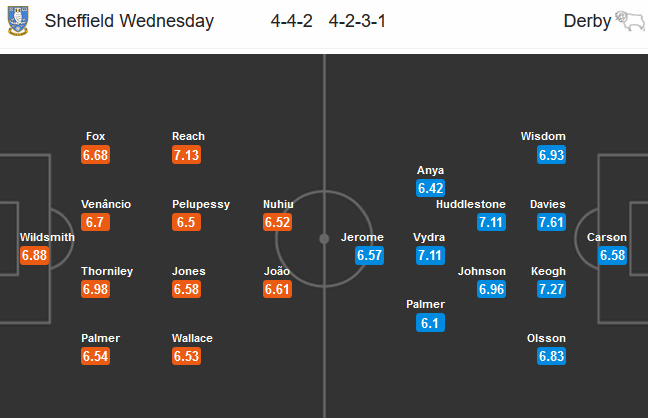This screenshot has width=648, height=418.
Task: Open the Derby team name link
Action: click(x=587, y=21)
